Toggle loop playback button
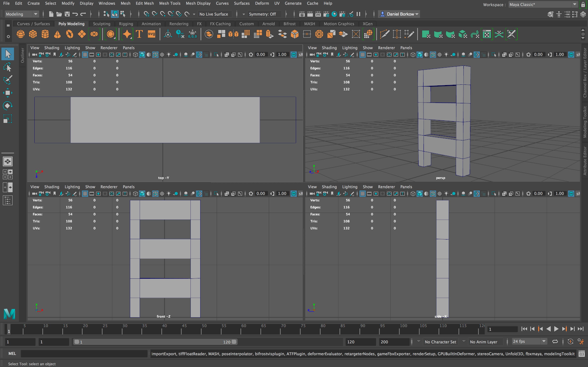Image resolution: width=588 pixels, height=367 pixels. (555, 341)
